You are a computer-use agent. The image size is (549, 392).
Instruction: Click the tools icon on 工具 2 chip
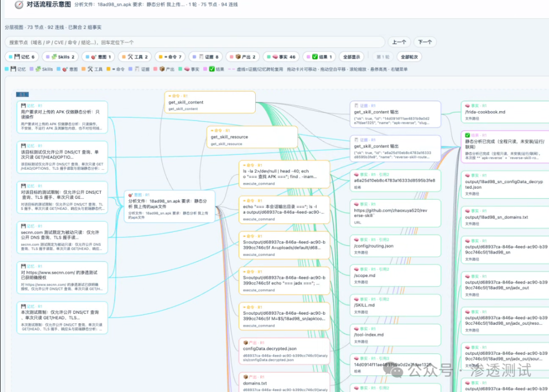130,57
